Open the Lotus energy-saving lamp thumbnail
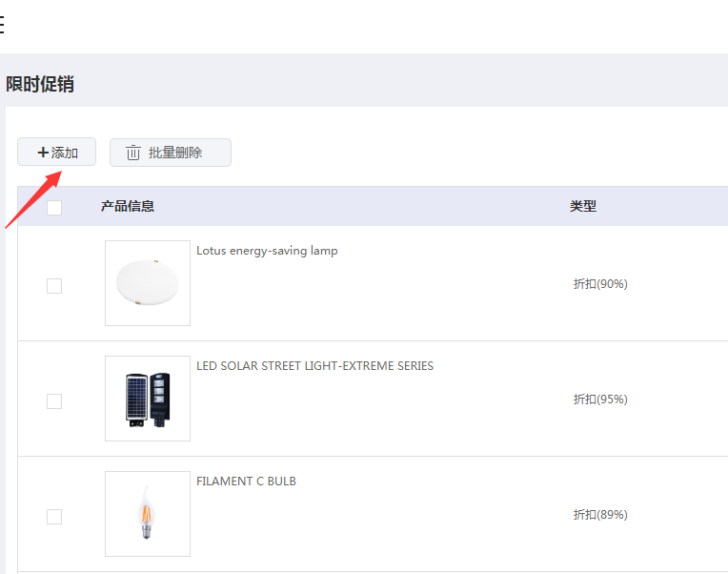728x574 pixels. pyautogui.click(x=148, y=283)
